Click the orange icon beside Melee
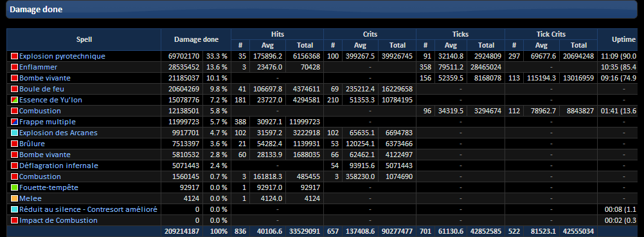The height and width of the screenshot is (237, 644). [x=14, y=198]
